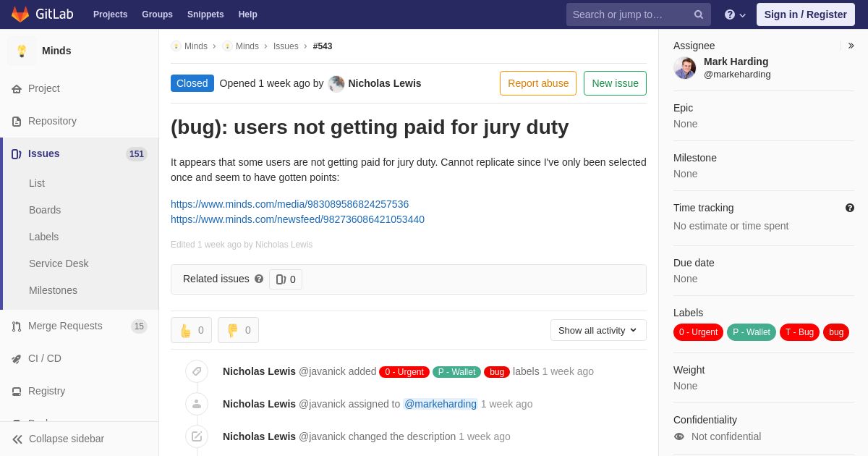Click second breadcrumb Minds lightbulb icon
The height and width of the screenshot is (456, 868).
click(227, 46)
